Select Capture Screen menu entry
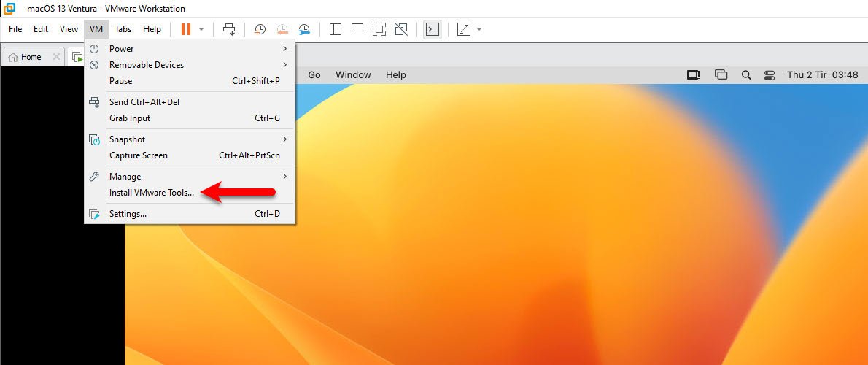Screen dimensions: 868x365 190,155
